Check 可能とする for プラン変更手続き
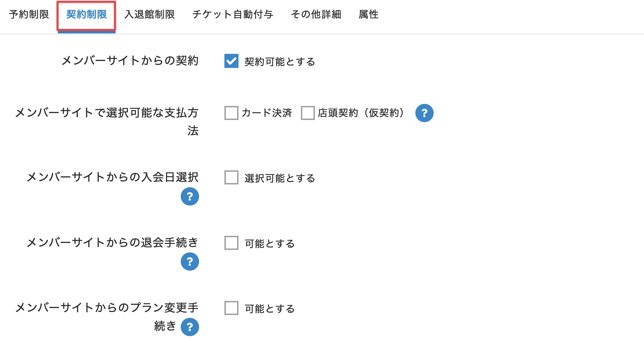Viewport: 644px width, 340px height. click(231, 308)
